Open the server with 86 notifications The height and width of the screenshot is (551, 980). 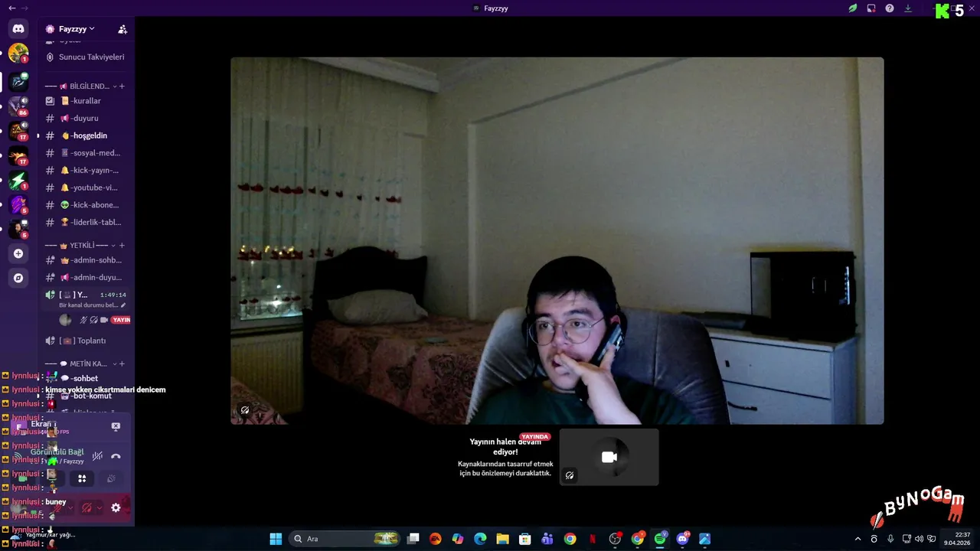click(18, 106)
